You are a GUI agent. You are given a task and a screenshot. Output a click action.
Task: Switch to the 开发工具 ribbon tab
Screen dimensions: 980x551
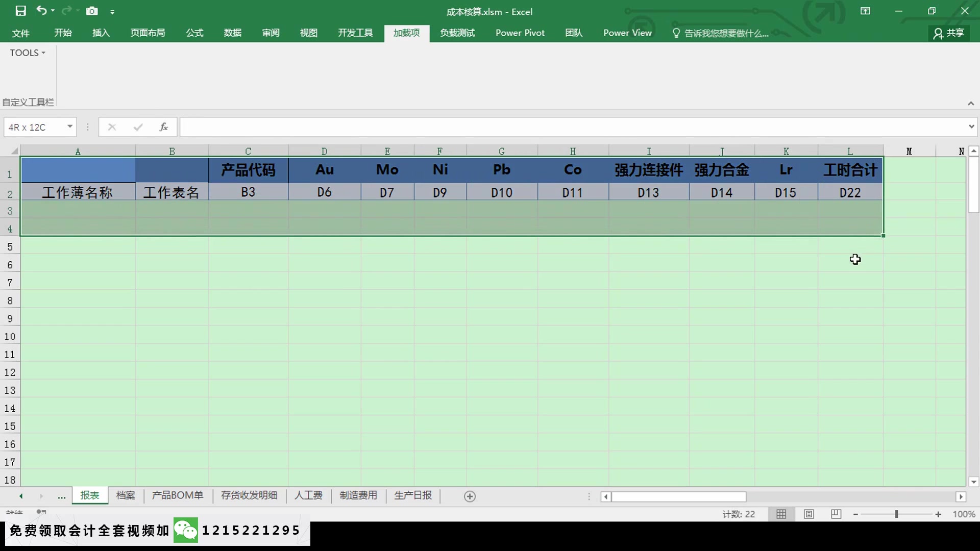tap(355, 33)
